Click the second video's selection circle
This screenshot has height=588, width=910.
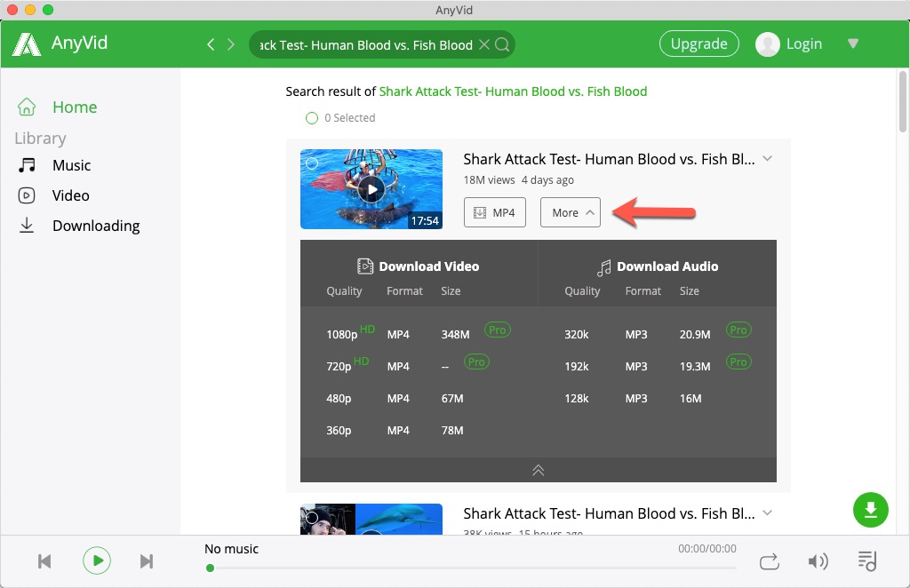(x=312, y=517)
